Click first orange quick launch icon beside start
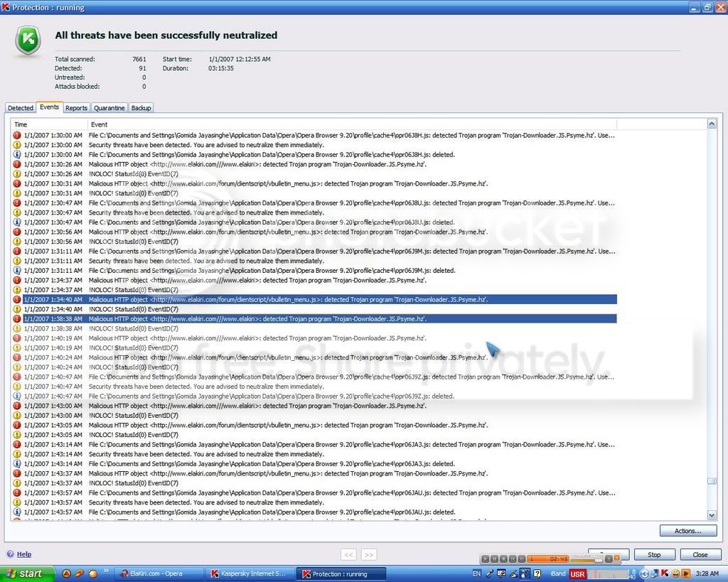This screenshot has height=582, width=728. click(x=66, y=573)
